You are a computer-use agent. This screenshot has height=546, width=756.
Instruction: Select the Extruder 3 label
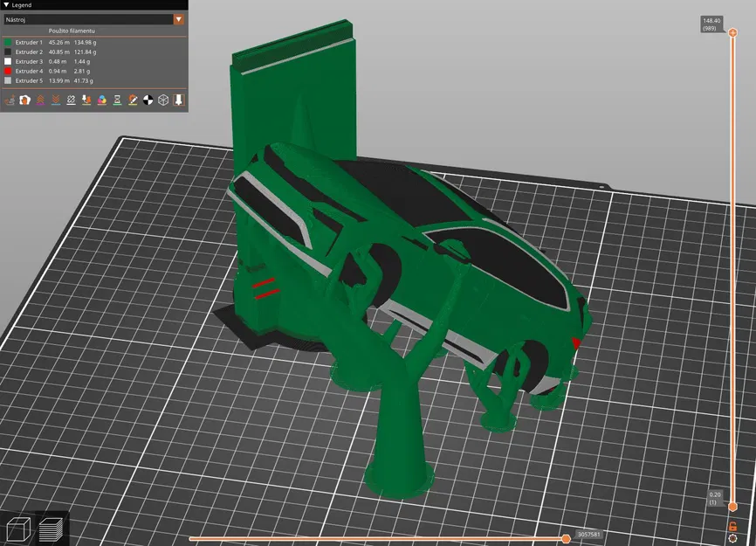point(29,62)
